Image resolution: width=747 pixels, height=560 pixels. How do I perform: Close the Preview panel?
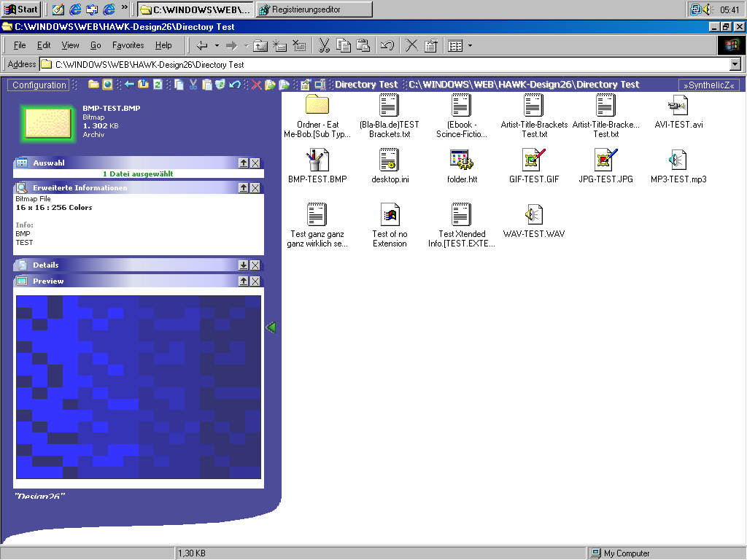tap(255, 281)
